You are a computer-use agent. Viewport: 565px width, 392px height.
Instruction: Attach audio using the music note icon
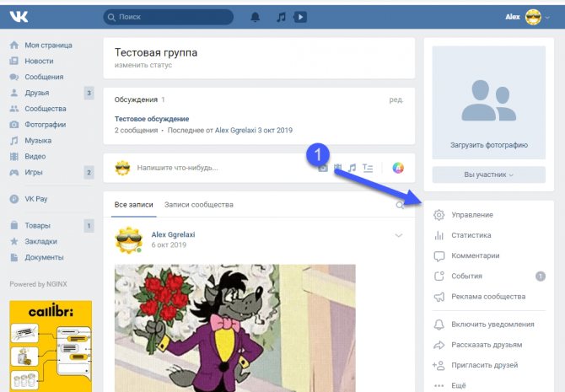pyautogui.click(x=352, y=168)
